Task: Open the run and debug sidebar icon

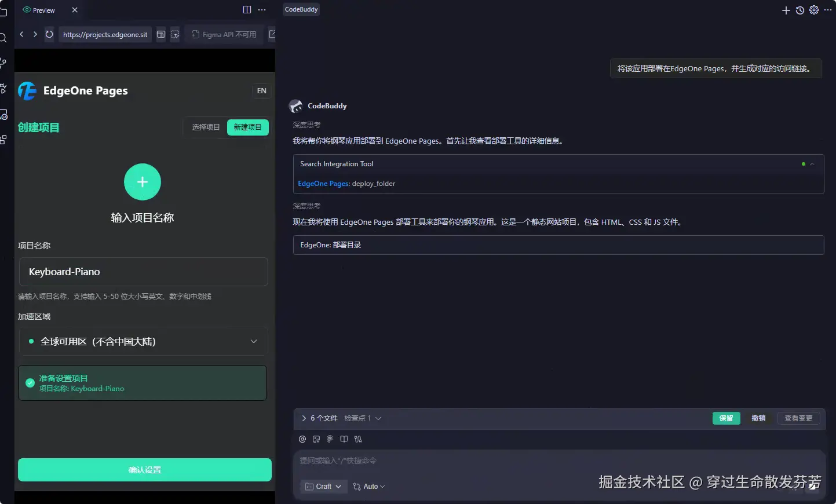Action: tap(3, 89)
